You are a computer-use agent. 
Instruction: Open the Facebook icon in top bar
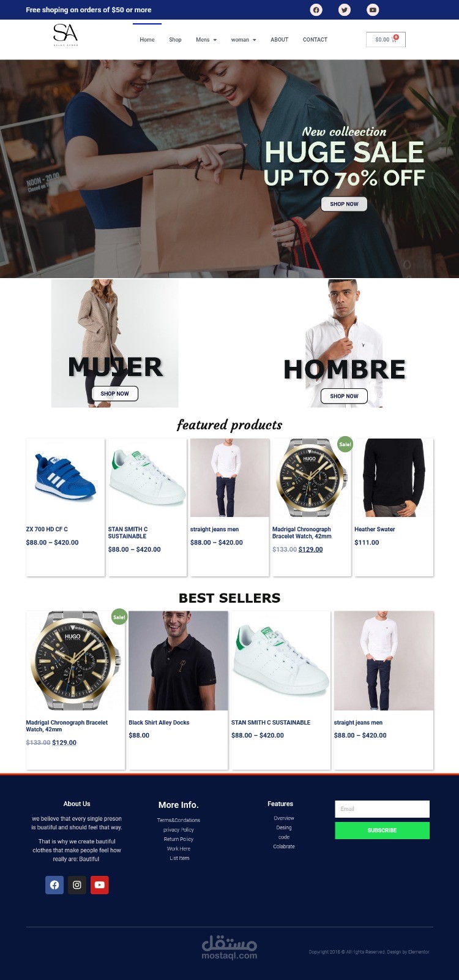pos(316,10)
